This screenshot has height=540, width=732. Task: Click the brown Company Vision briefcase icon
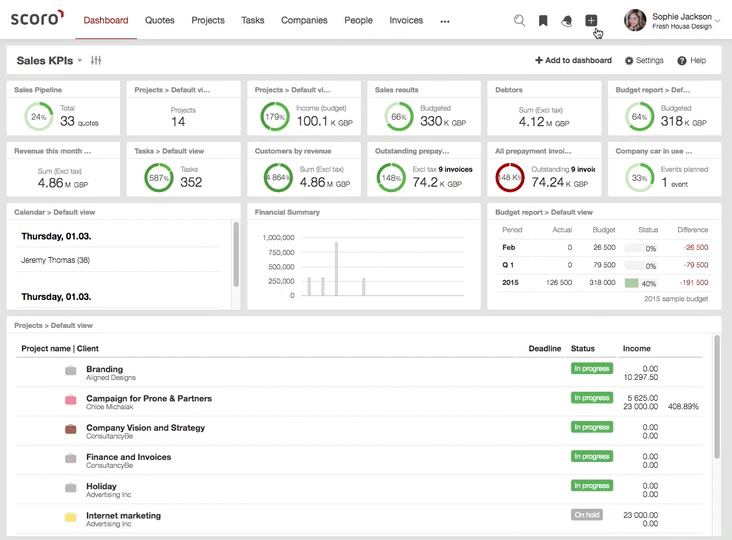(70, 429)
